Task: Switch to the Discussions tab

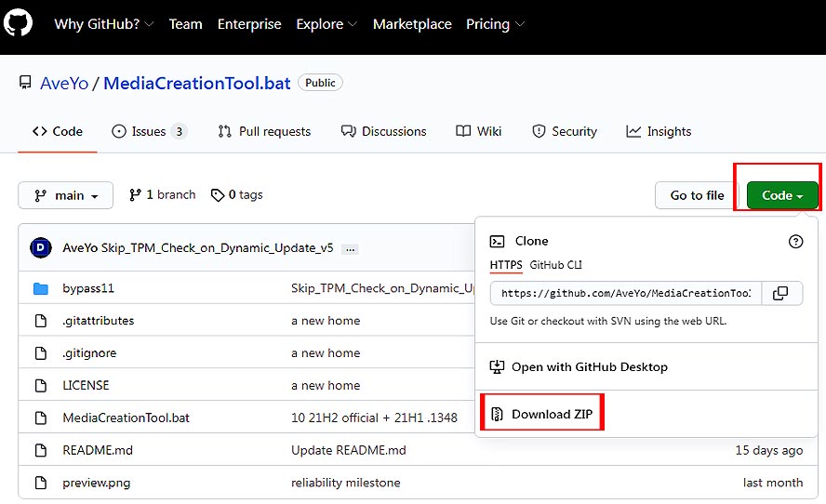Action: (383, 131)
